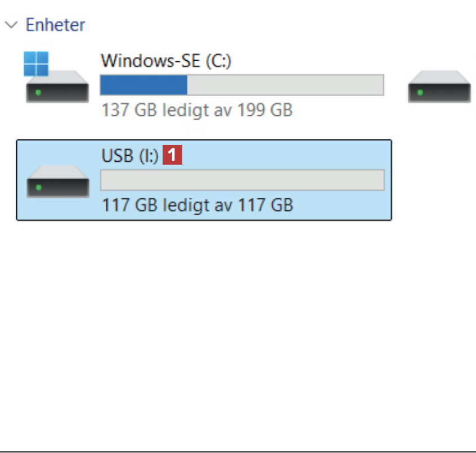Screen dimensions: 476x453
Task: Click the 137 GB ledigt av 199 GB text
Action: (197, 110)
